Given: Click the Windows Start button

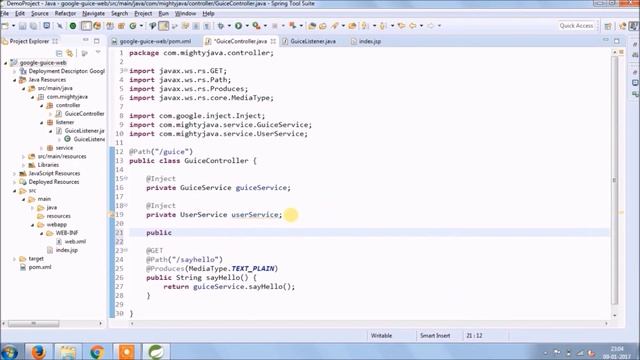Looking at the screenshot, I should coord(9,352).
